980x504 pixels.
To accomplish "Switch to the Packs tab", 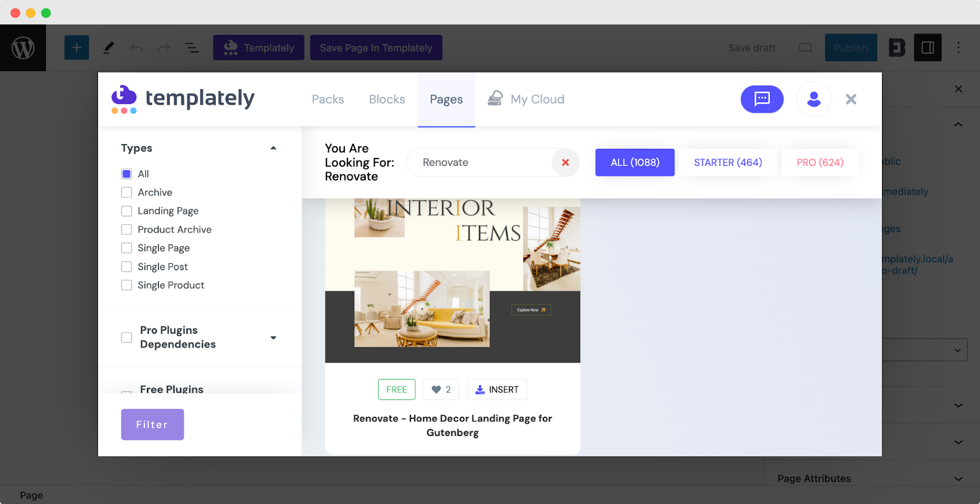I will click(x=328, y=99).
